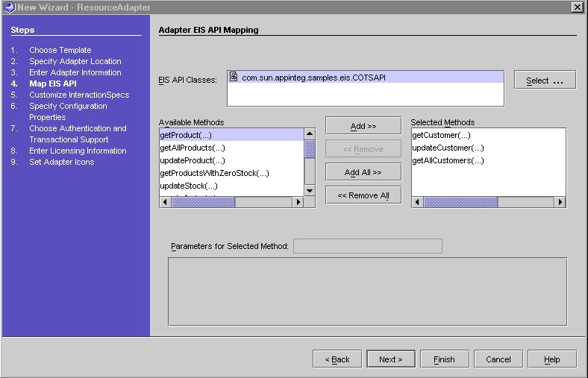Click step 7 Choose Authentication and Transactional Support
Image resolution: width=588 pixels, height=378 pixels.
point(78,133)
